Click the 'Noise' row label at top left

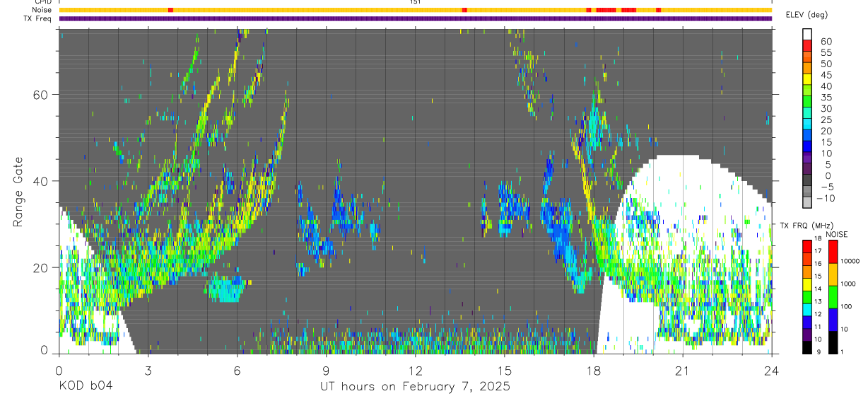click(42, 10)
